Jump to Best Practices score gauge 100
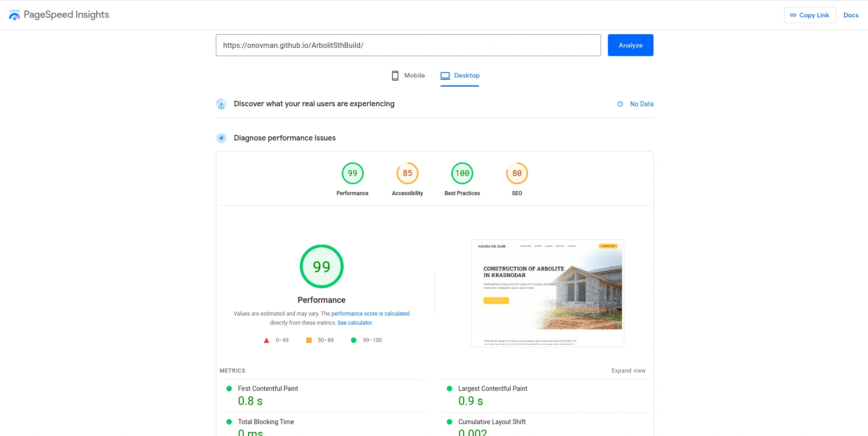This screenshot has height=436, width=868. point(462,173)
